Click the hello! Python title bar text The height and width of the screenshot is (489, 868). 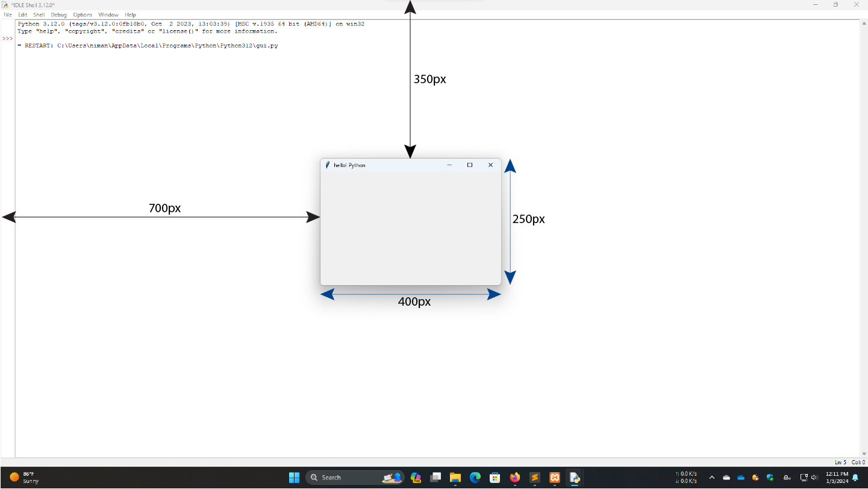pos(349,165)
